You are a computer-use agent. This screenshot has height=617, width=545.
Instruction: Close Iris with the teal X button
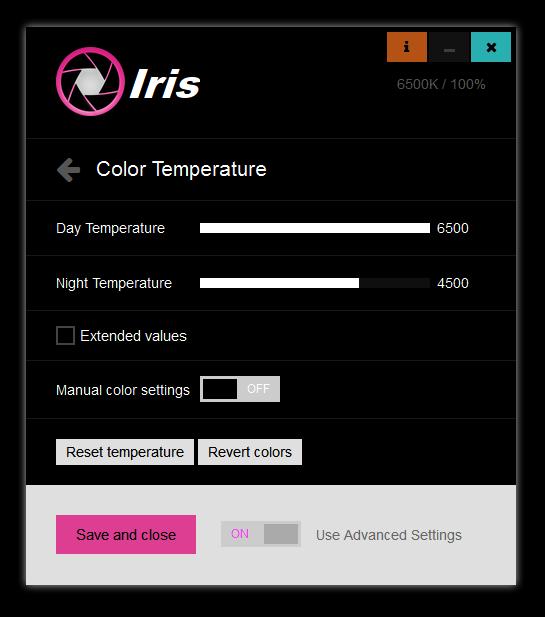(x=491, y=47)
